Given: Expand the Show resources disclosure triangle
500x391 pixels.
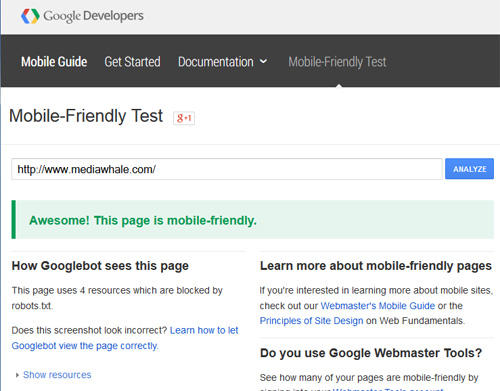Looking at the screenshot, I should pos(17,375).
